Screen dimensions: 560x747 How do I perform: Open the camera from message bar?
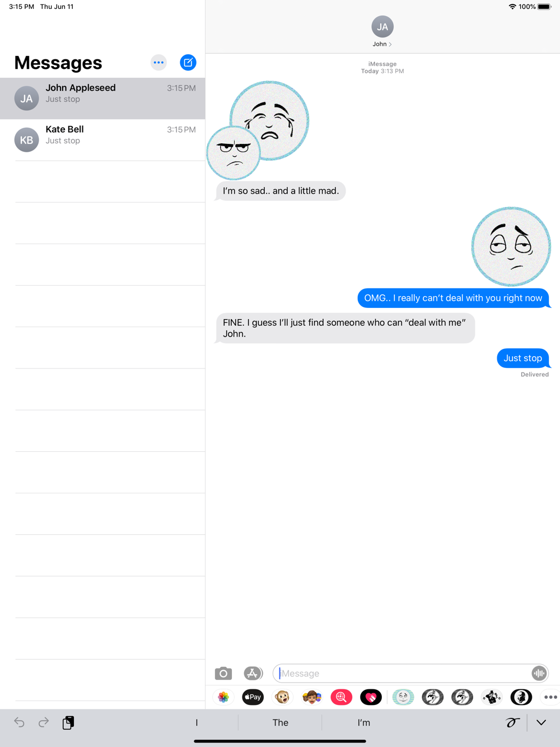(223, 673)
